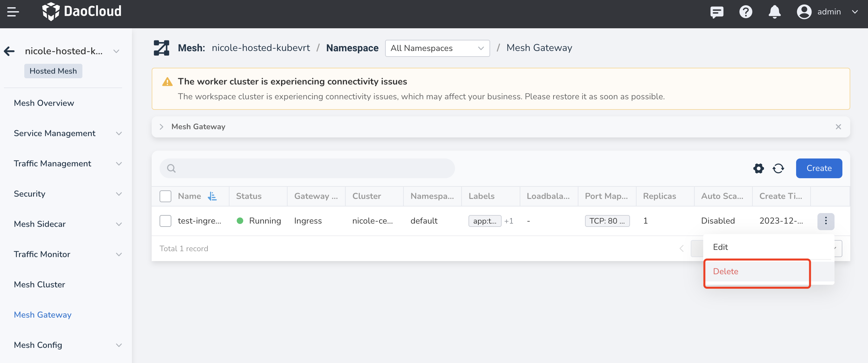Focus the gateway search field
868x363 pixels.
307,168
